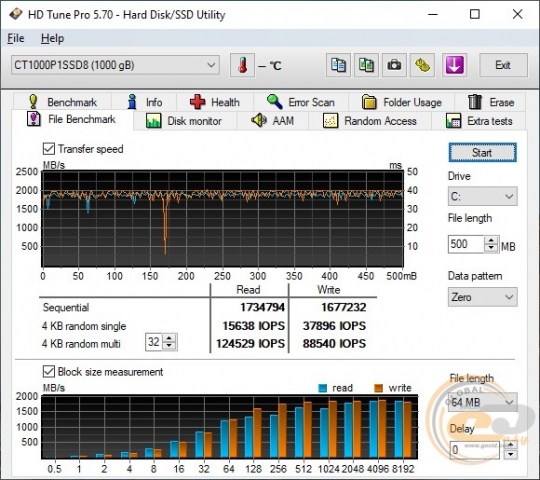Click the thermometer temperature icon

242,65
